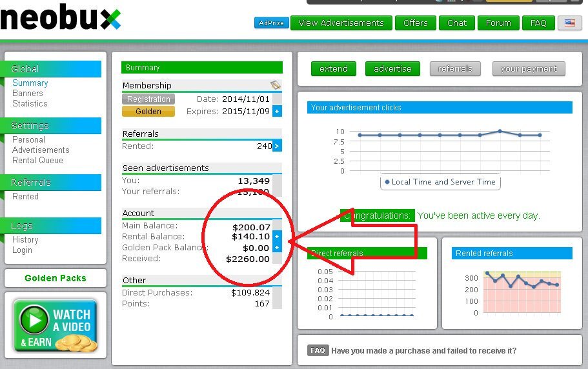Image resolution: width=588 pixels, height=369 pixels.
Task: Click the Registration membership badge
Action: click(x=148, y=99)
